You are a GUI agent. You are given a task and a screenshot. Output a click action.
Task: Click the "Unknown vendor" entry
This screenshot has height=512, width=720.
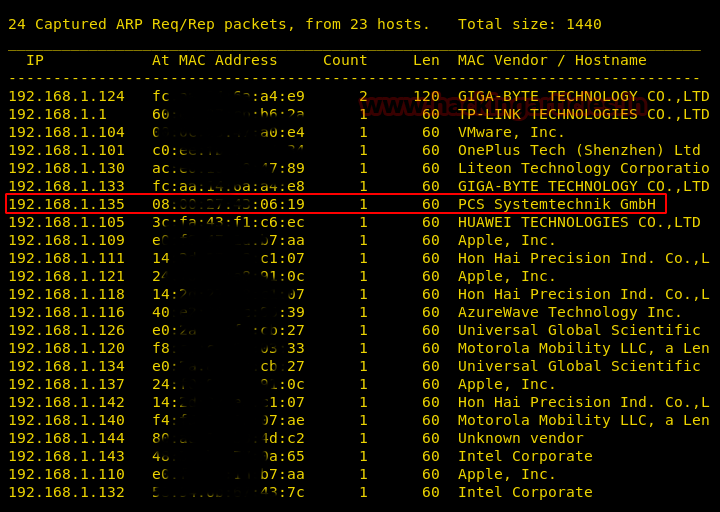pyautogui.click(x=521, y=438)
